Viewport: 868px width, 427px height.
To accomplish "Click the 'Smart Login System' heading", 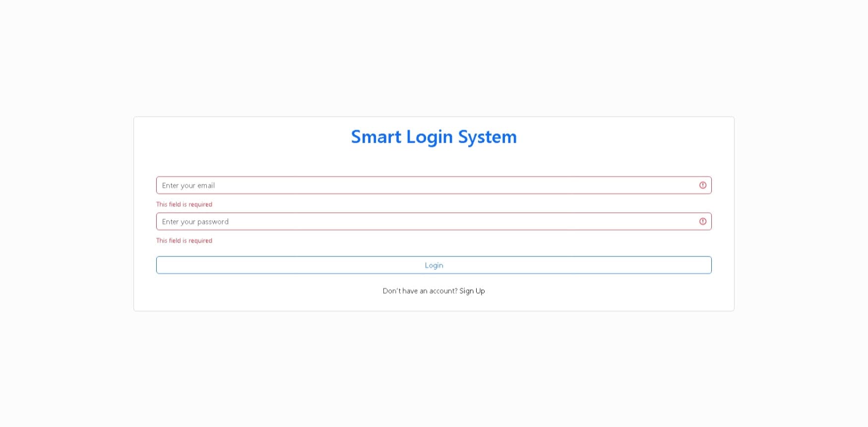I will (x=434, y=137).
